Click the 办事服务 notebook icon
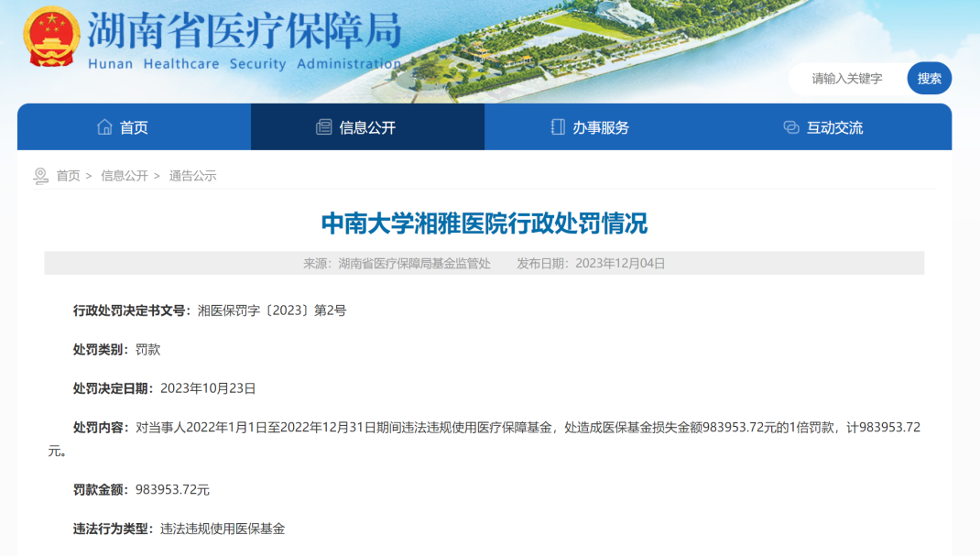The width and height of the screenshot is (980, 556). click(x=557, y=127)
